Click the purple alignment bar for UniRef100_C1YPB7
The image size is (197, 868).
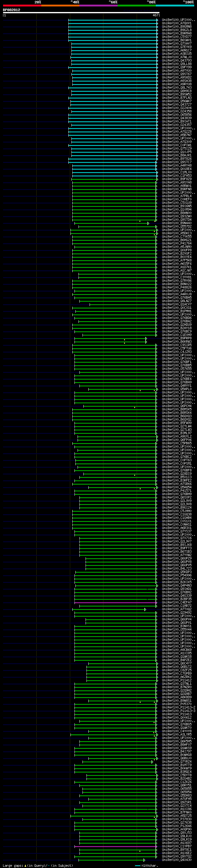(x=116, y=846)
